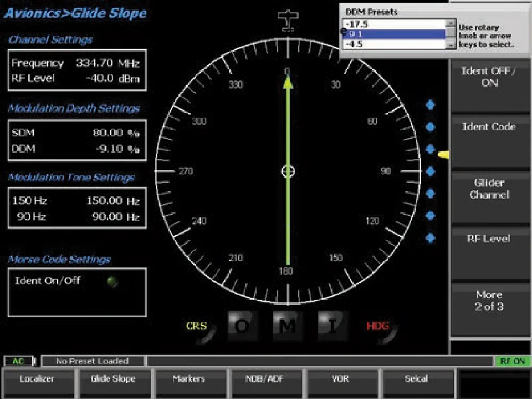Image resolution: width=532 pixels, height=400 pixels.
Task: Click the DDM Presets list scrollbar
Action: pos(451,34)
